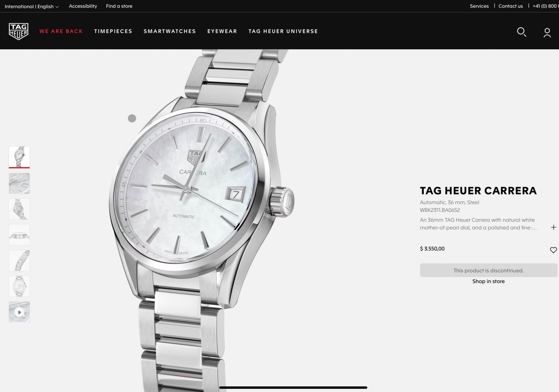Play the product video thumbnail
Screen dimensions: 559x392
click(19, 312)
